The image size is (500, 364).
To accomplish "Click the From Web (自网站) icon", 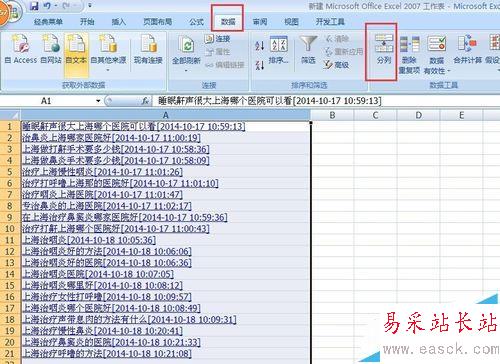I will click(x=51, y=49).
